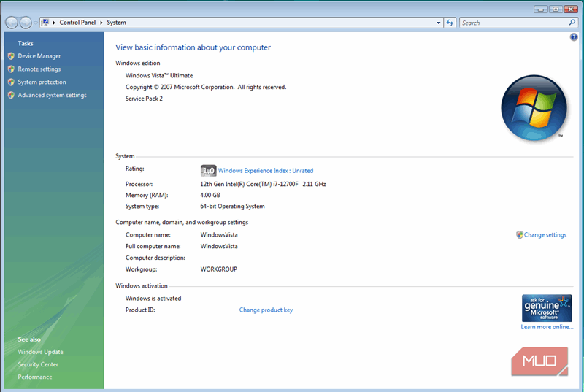Expand the recent pages dropdown next to Forward

pos(36,23)
